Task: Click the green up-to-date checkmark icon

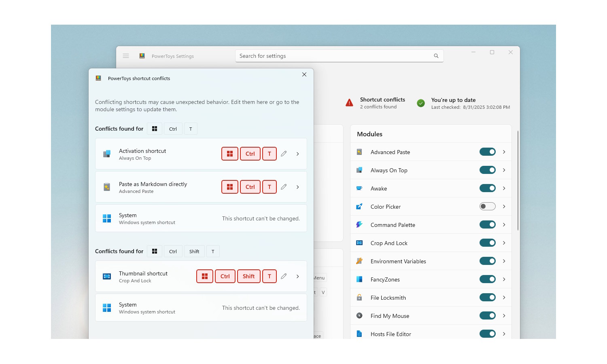Action: click(x=421, y=103)
